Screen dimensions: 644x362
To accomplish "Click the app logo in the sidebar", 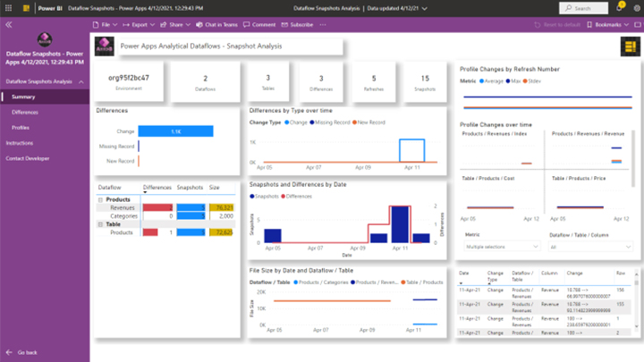I will click(x=45, y=40).
